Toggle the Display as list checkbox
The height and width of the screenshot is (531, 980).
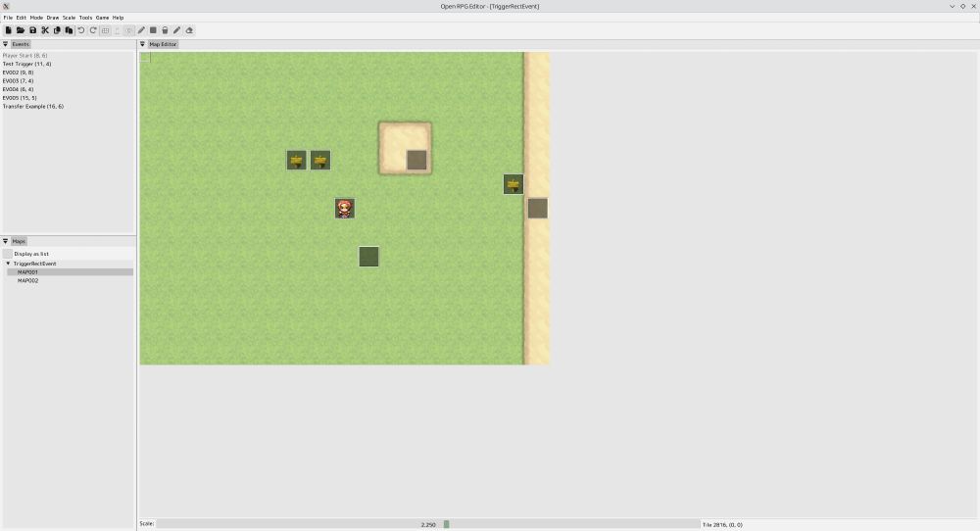point(8,254)
